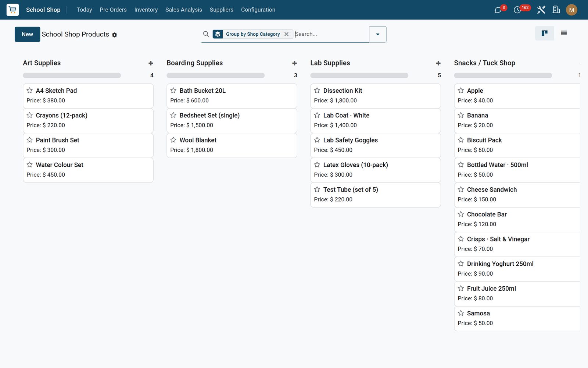Favorite the Lab Safety Goggles product

tap(317, 140)
